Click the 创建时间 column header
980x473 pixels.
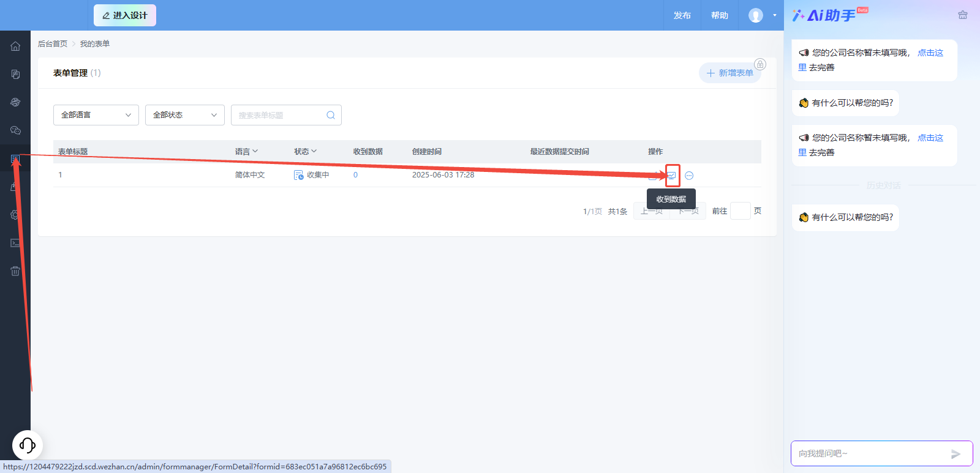tap(427, 152)
